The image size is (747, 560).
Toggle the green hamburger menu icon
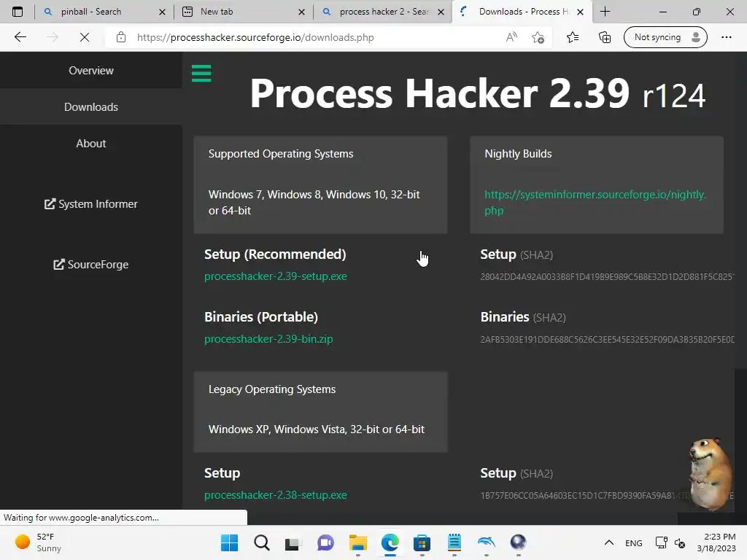[x=201, y=74]
